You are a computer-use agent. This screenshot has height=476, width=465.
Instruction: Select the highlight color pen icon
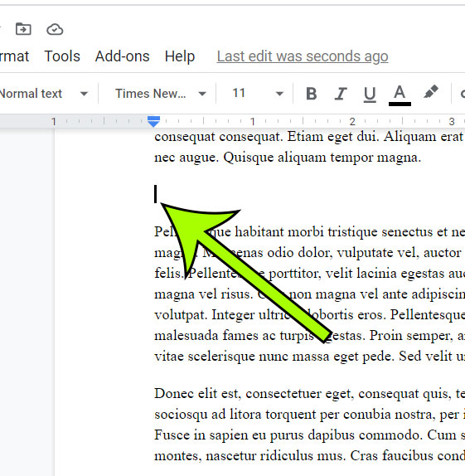tap(431, 92)
